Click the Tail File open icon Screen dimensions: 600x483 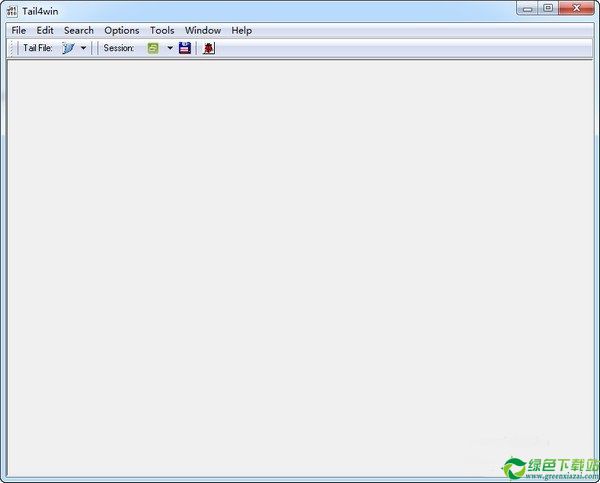[68, 48]
